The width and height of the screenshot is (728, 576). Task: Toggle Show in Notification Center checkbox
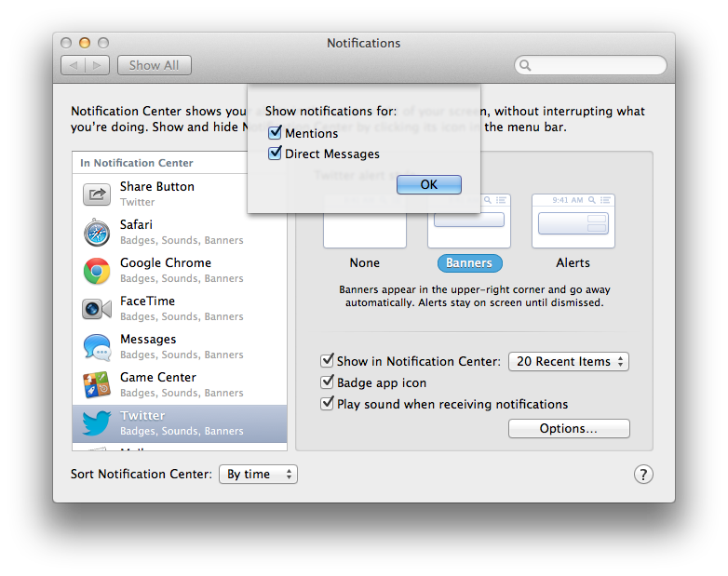328,360
